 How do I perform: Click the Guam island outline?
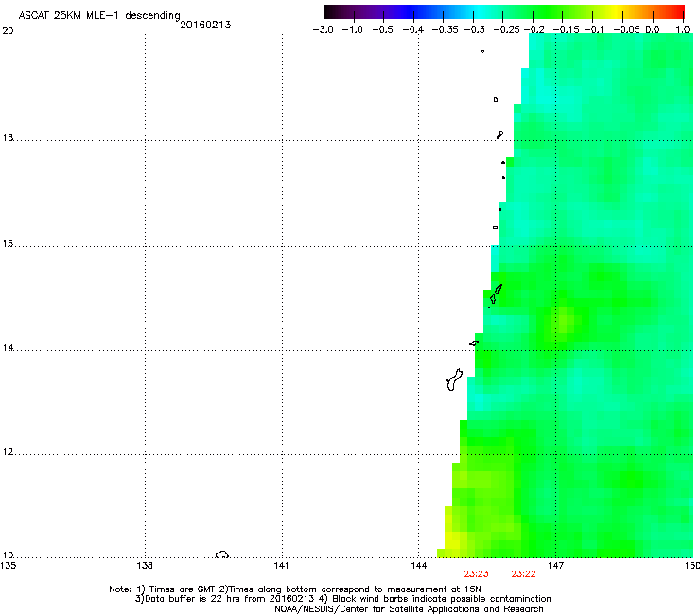pyautogui.click(x=454, y=379)
